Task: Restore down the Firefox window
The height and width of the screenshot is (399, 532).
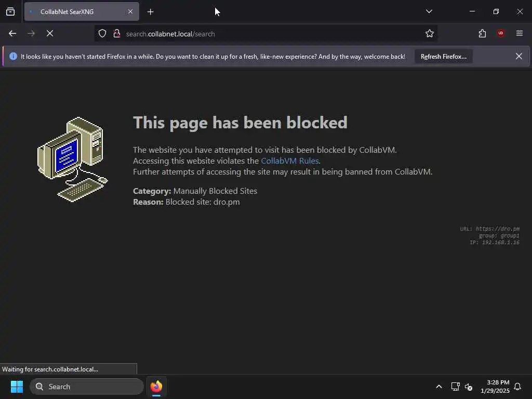Action: 496,11
